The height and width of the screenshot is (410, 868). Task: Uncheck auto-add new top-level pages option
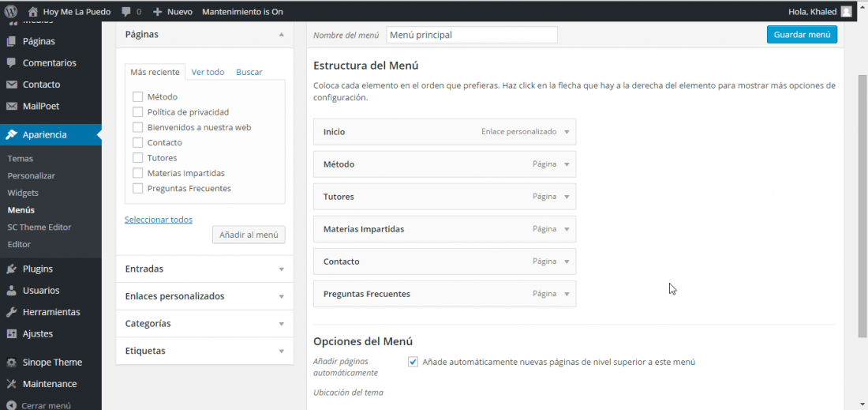click(413, 362)
